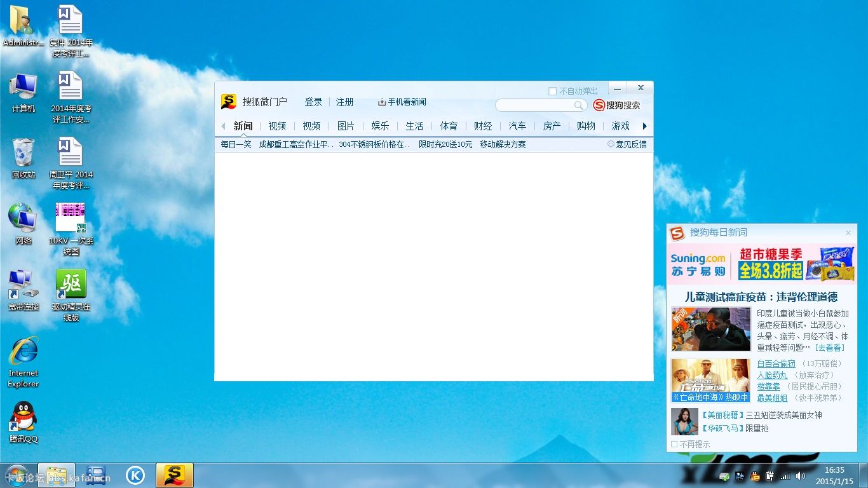
Task: Click the Sogou logo in 搜狗每日新词 popup
Action: [x=678, y=233]
